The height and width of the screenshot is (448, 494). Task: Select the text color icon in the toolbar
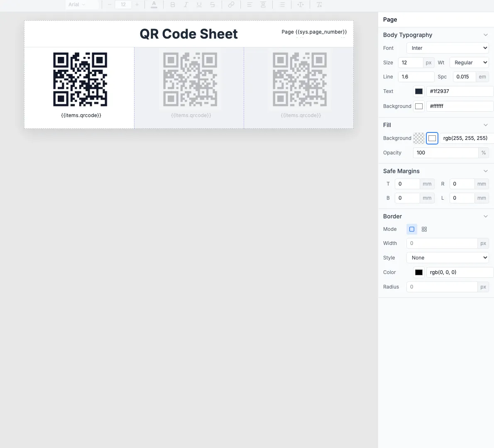pos(154,5)
